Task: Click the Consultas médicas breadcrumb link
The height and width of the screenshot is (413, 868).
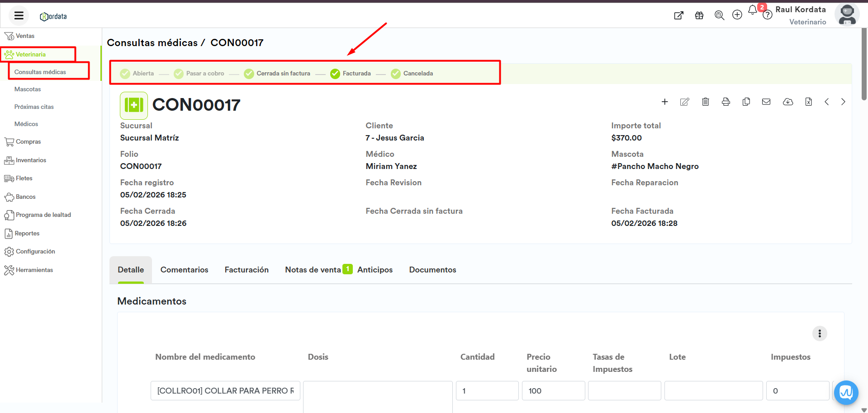Action: 152,43
